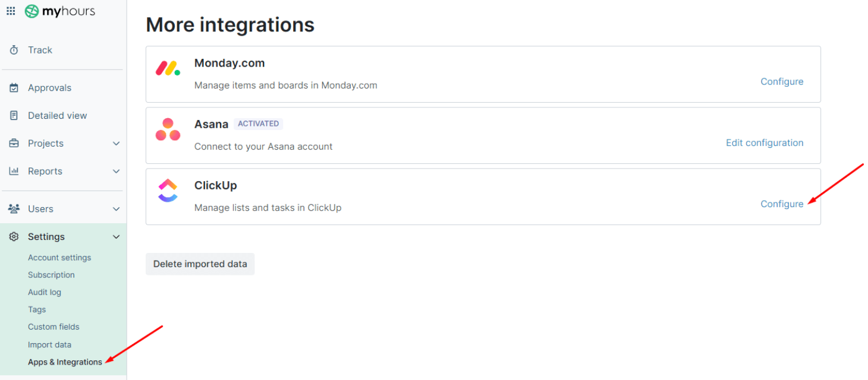Open Approvals via its calendar icon
Screen dimensions: 868x380
click(x=14, y=87)
